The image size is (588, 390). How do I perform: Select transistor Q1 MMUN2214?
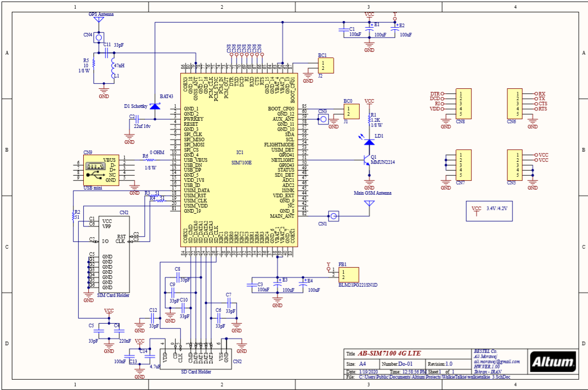(367, 160)
